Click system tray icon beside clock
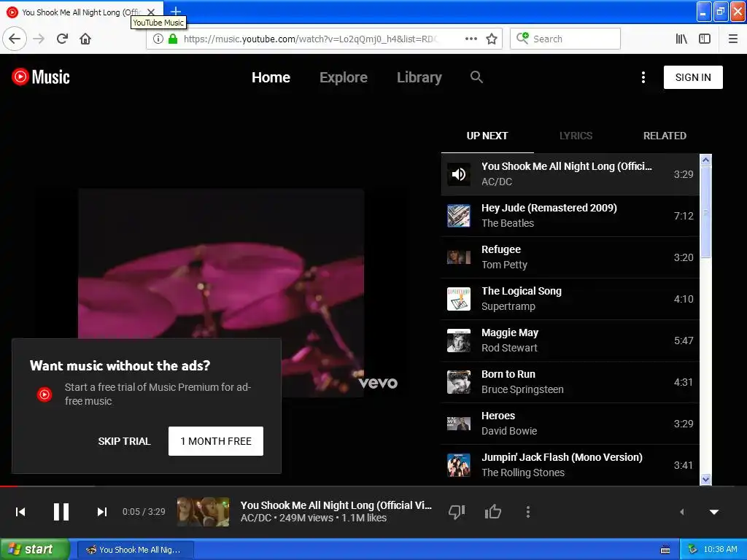 pyautogui.click(x=693, y=550)
